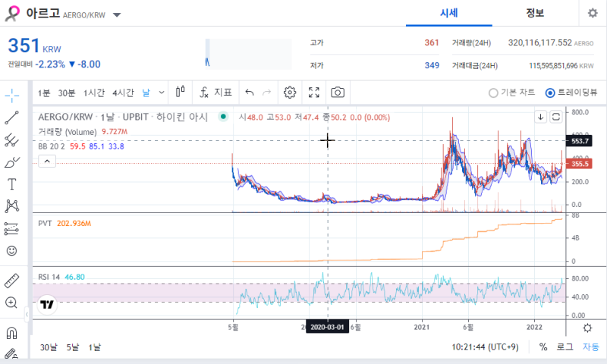Select the 날 daily interval
This screenshot has width=607, height=364.
point(146,93)
